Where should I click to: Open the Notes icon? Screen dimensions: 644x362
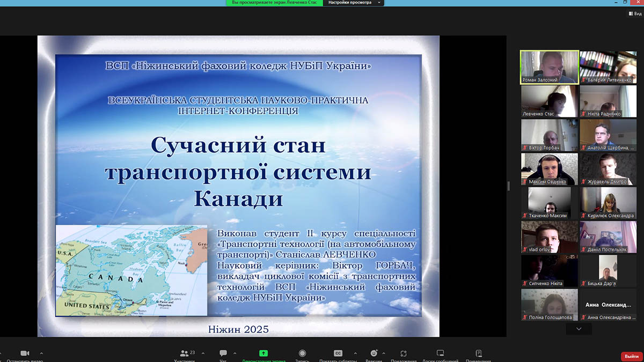(x=478, y=353)
